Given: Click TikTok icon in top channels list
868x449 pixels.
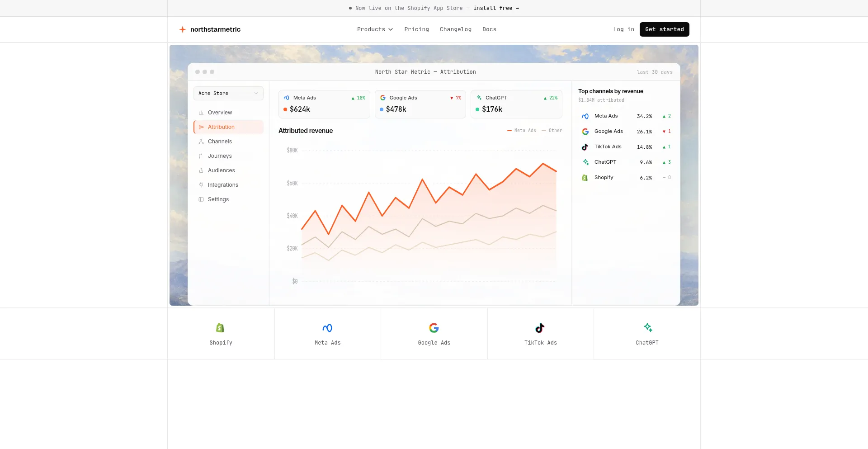Looking at the screenshot, I should [585, 147].
